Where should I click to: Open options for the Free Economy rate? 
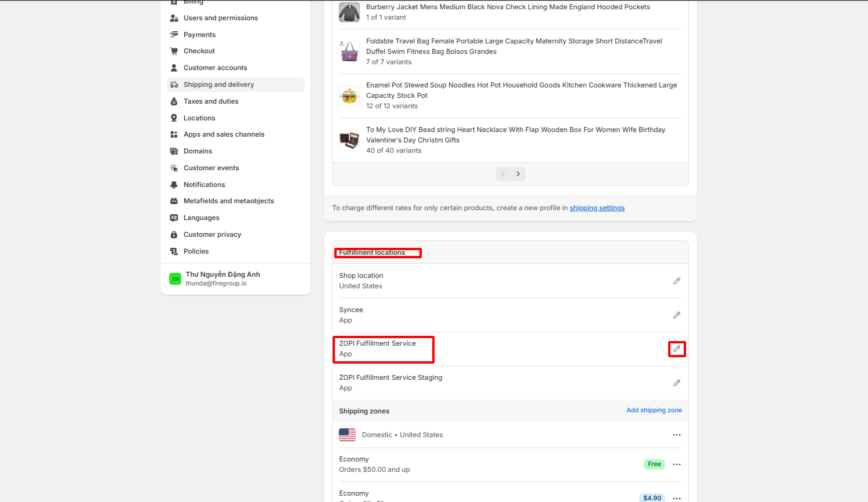point(676,464)
